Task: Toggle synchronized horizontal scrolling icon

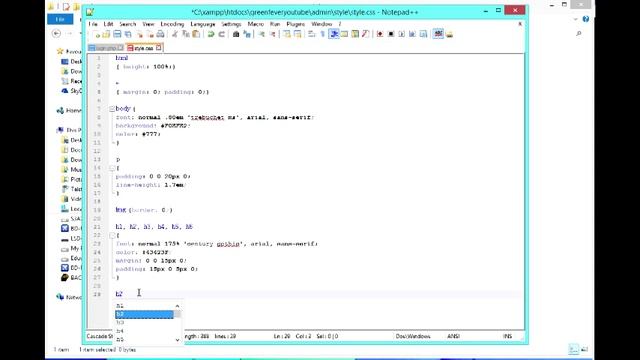Action: [x=298, y=34]
